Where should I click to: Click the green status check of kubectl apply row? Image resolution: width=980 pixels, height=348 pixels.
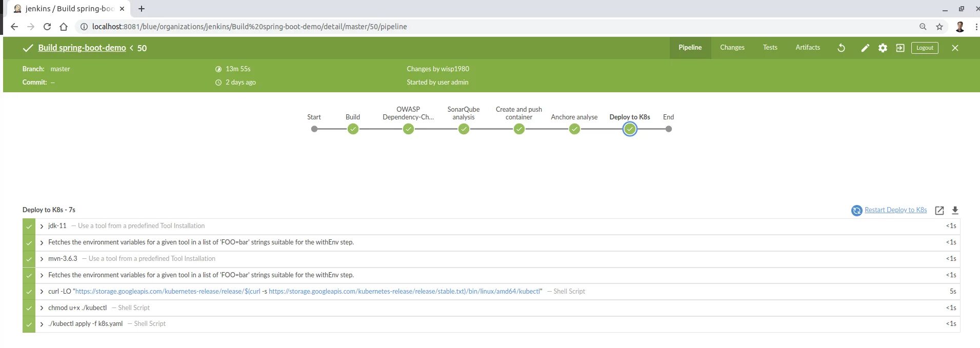click(x=29, y=324)
